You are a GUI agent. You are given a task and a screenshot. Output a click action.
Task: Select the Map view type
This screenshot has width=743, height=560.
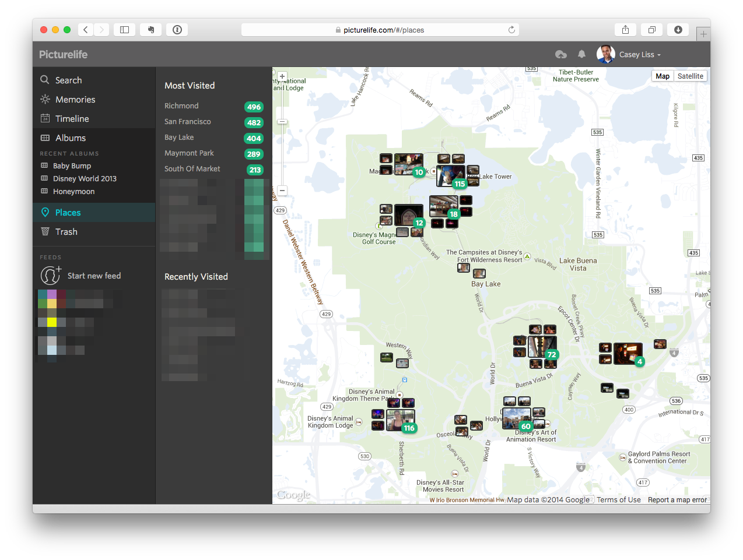663,76
